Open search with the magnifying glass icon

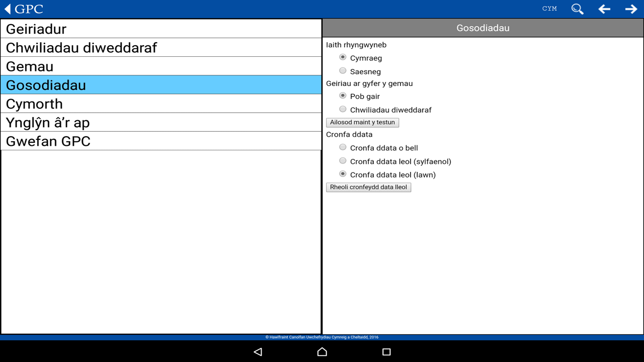tap(577, 9)
